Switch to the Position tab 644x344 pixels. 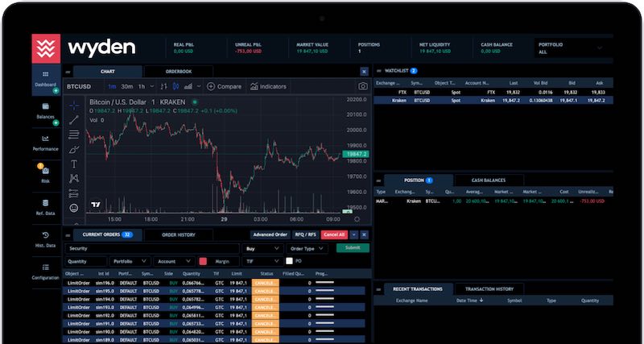419,180
